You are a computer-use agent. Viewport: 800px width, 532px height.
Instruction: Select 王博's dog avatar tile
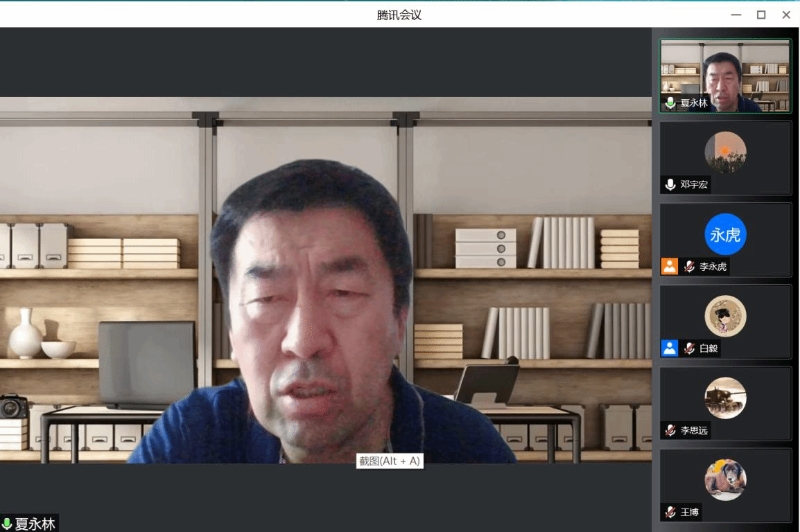tap(725, 479)
